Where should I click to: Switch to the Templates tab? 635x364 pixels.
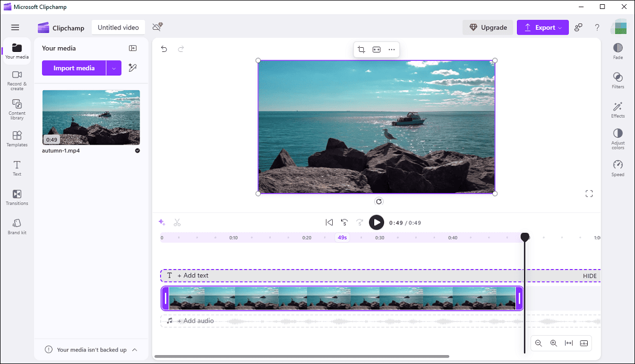pyautogui.click(x=17, y=139)
